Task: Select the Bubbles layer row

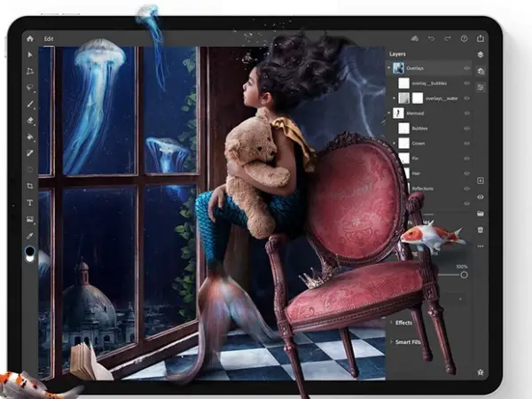Action: click(x=429, y=129)
